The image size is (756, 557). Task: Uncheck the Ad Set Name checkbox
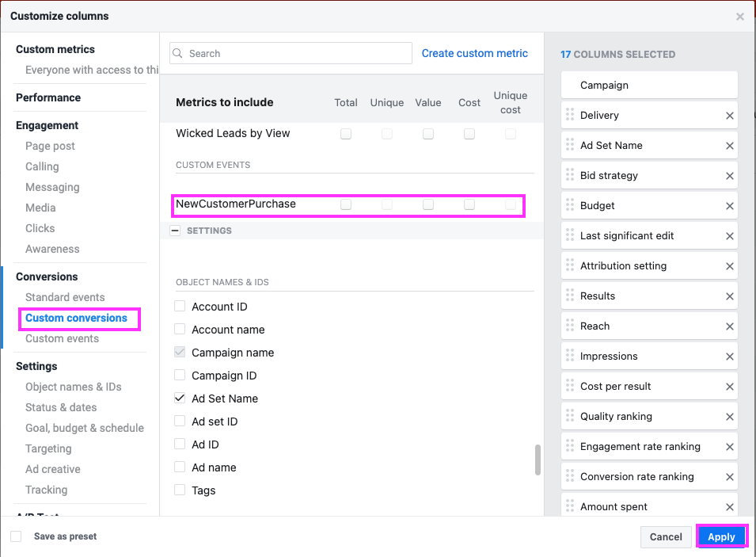click(x=180, y=399)
